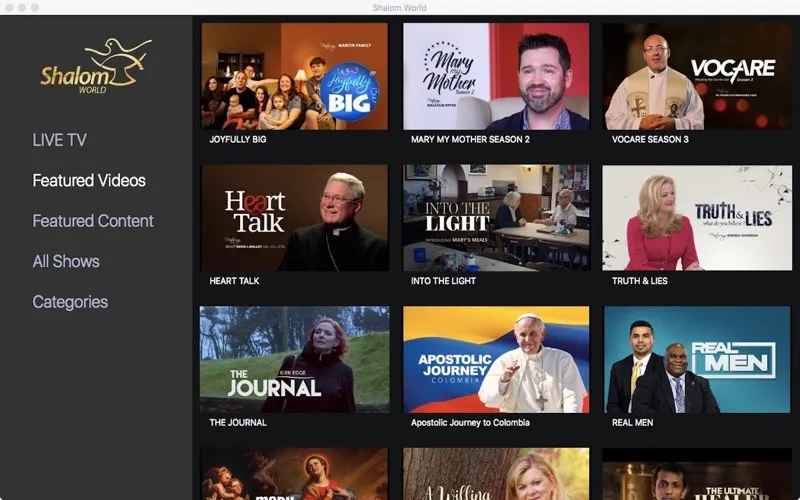The height and width of the screenshot is (500, 800).
Task: Click the REAL MEN title text
Action: click(632, 422)
